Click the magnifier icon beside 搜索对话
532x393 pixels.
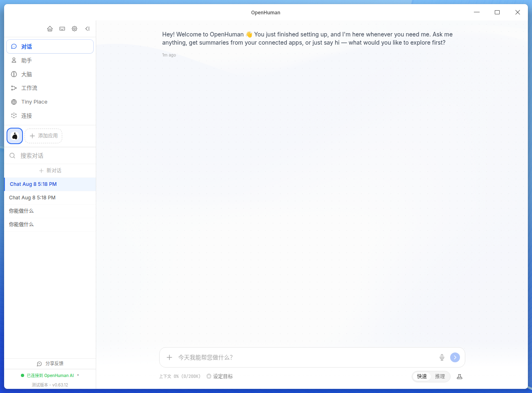tap(12, 156)
